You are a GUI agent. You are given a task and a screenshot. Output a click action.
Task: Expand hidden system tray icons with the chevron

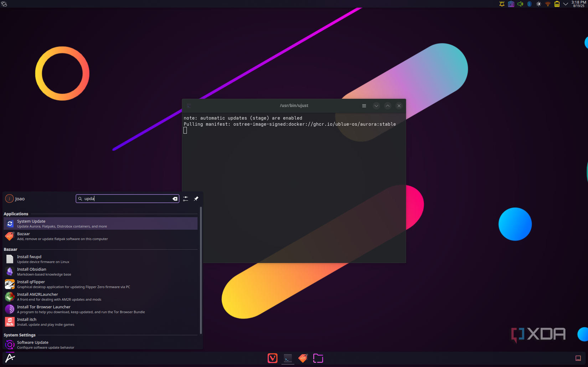pyautogui.click(x=566, y=4)
